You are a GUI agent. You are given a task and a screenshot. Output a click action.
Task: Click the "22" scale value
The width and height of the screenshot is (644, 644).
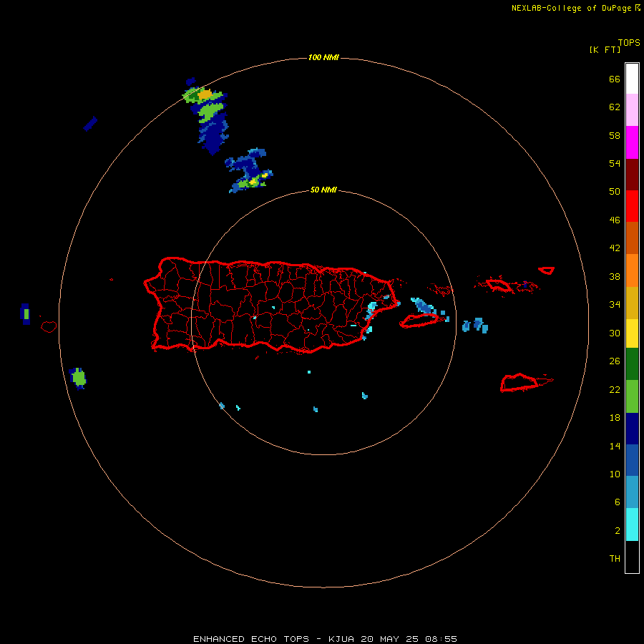click(x=615, y=389)
